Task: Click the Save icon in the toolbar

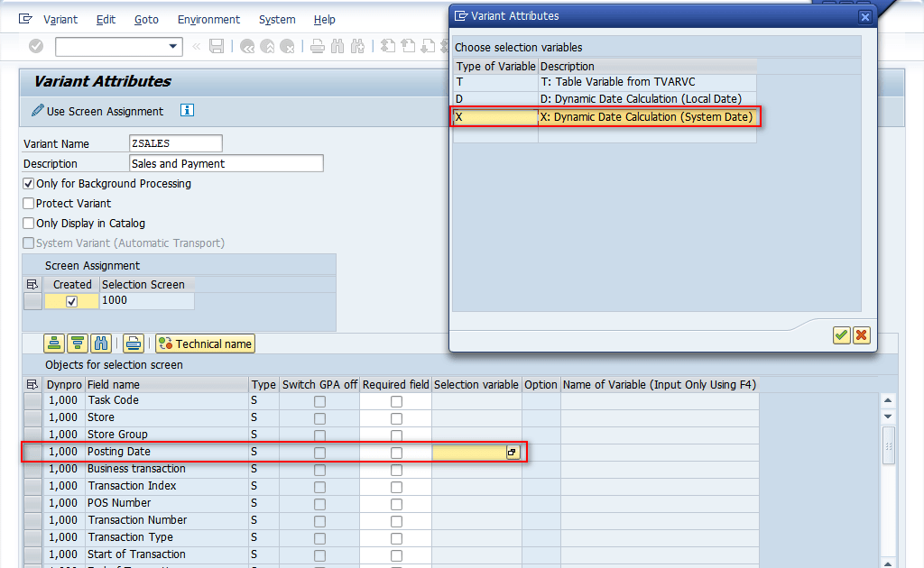Action: (217, 46)
